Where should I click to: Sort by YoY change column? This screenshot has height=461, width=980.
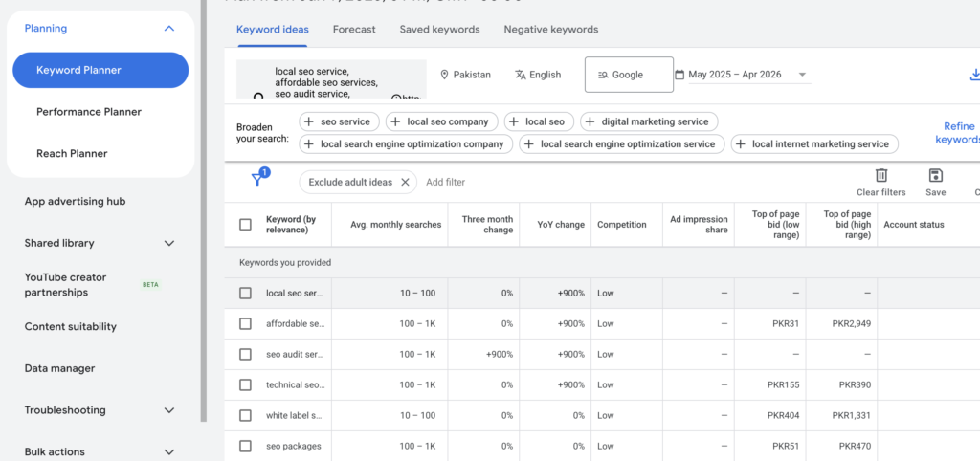pyautogui.click(x=561, y=225)
